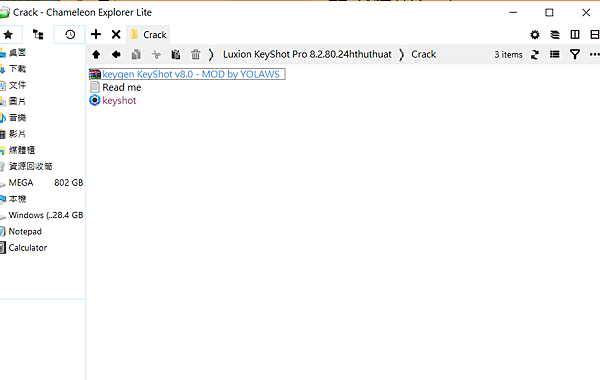Switch to the folder tree tab
The image size is (600, 380).
tap(38, 35)
